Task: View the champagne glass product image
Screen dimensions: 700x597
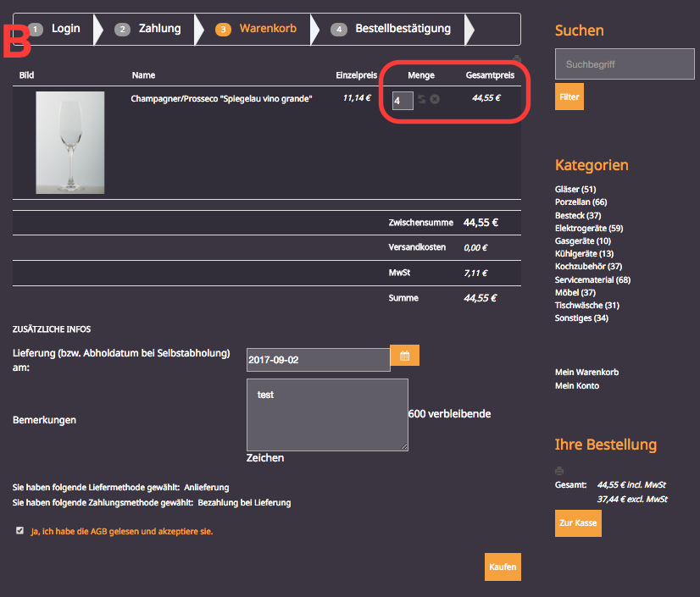Action: [70, 143]
